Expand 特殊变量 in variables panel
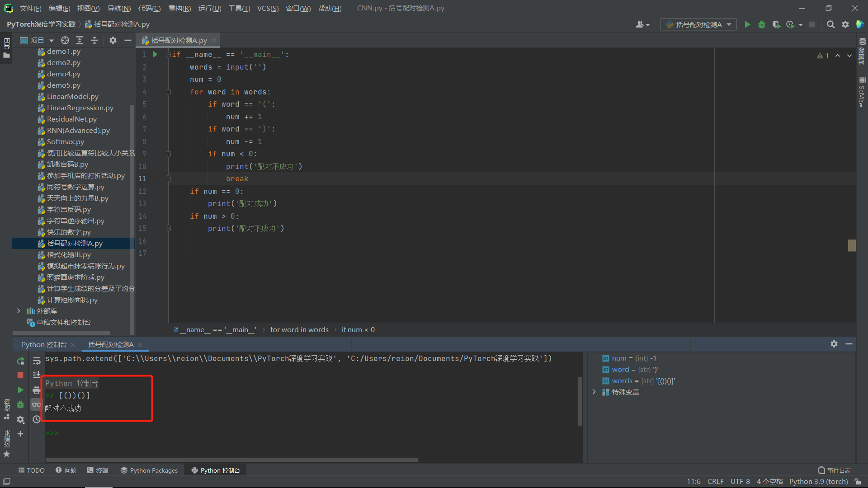The image size is (868, 488). pyautogui.click(x=594, y=392)
